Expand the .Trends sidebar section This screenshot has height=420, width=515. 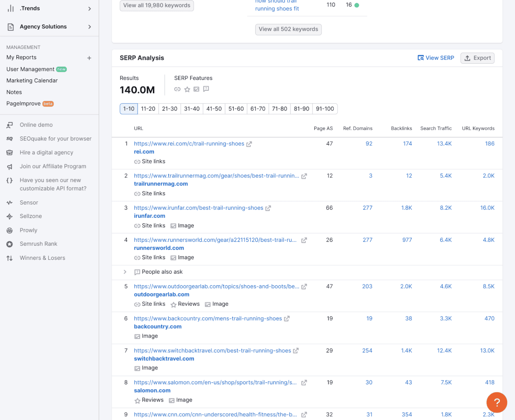coord(90,9)
